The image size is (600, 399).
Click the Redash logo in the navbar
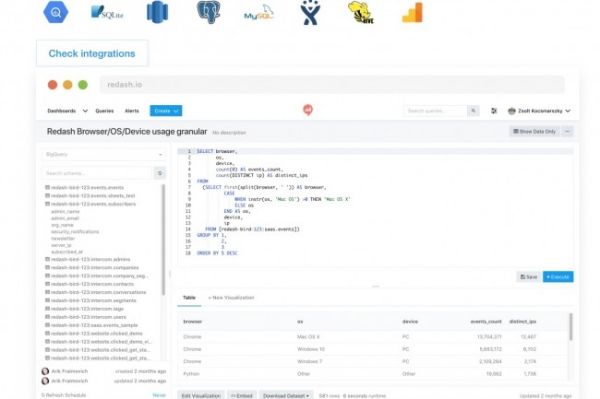point(308,110)
